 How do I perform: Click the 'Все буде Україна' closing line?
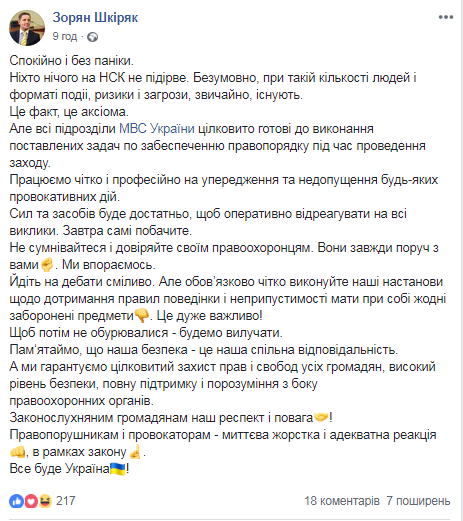(69, 469)
